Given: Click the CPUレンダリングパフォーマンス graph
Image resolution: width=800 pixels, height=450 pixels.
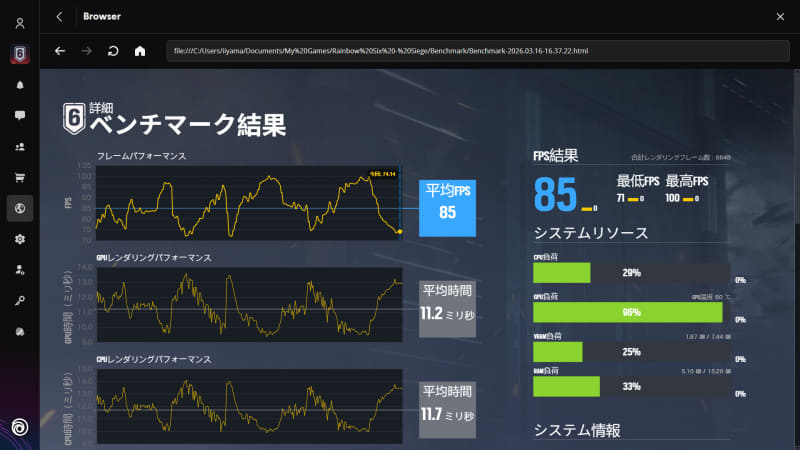Looking at the screenshot, I should coord(249,406).
